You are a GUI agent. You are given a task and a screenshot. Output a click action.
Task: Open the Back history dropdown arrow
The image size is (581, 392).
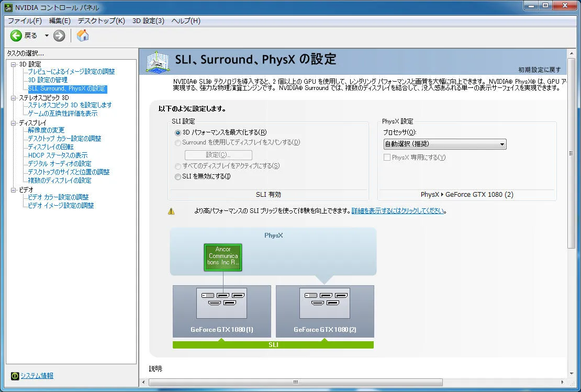(47, 36)
